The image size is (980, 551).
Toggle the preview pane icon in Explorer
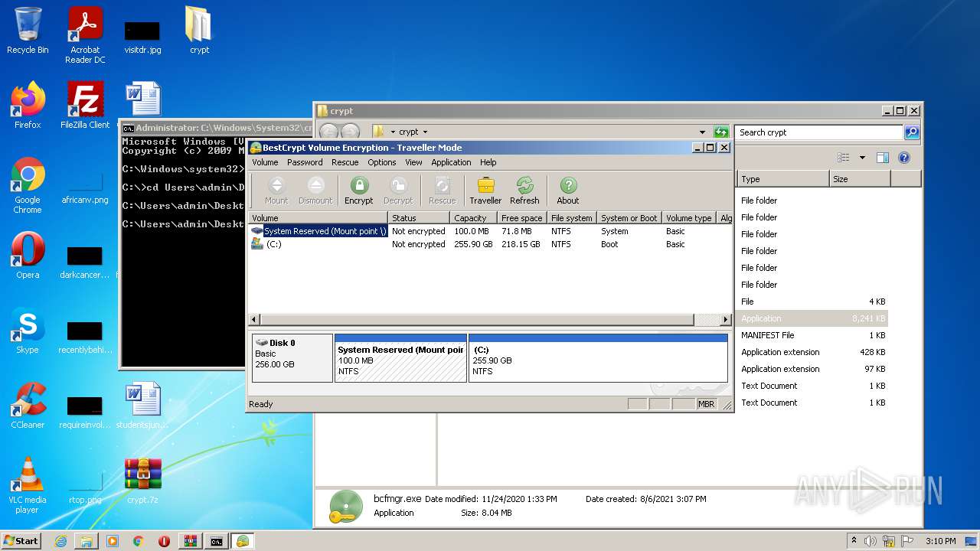tap(883, 158)
